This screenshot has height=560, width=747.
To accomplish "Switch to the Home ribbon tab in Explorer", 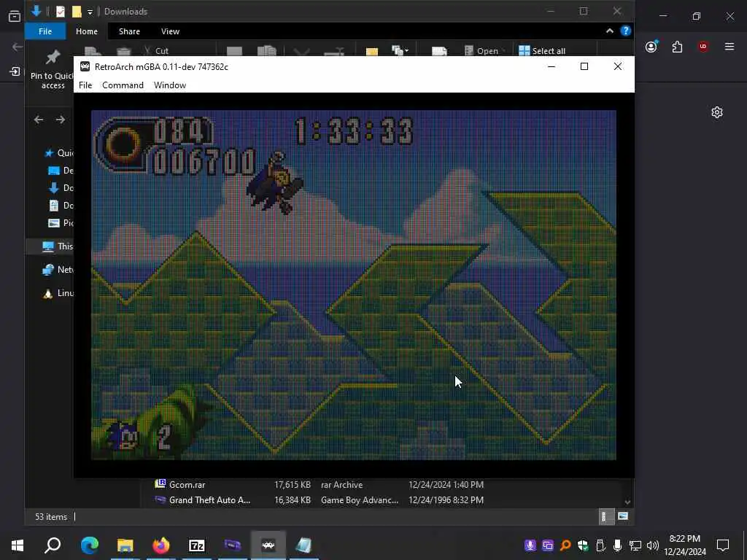I will (x=87, y=31).
